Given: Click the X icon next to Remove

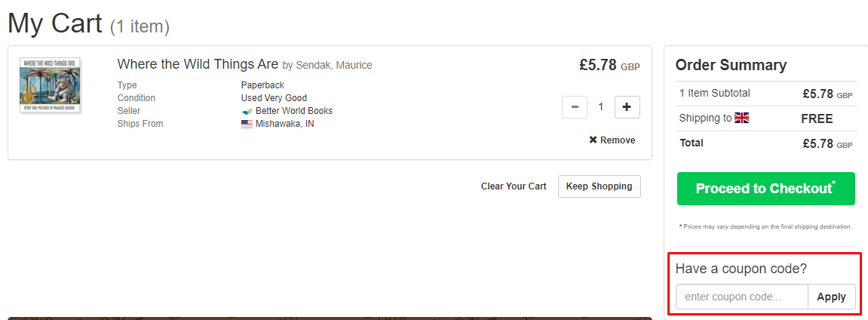Looking at the screenshot, I should (x=593, y=140).
